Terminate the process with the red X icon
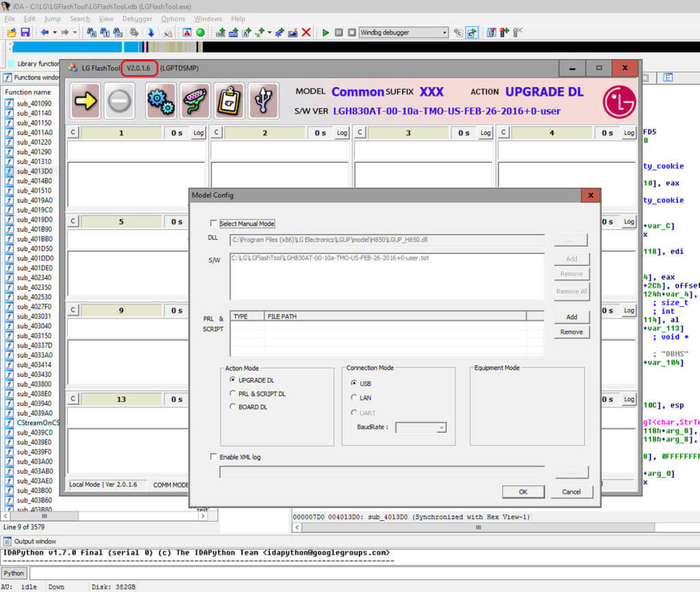The height and width of the screenshot is (592, 700). (307, 31)
